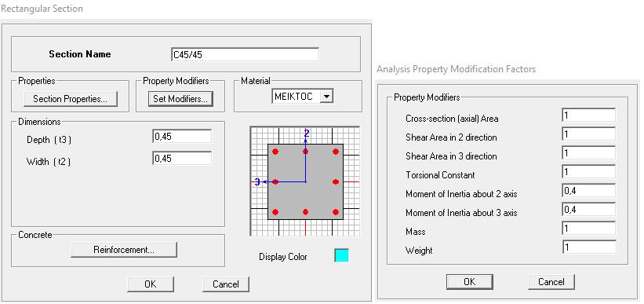Cancel the Rectangular Section dialog
The image size is (644, 304).
pyautogui.click(x=225, y=284)
